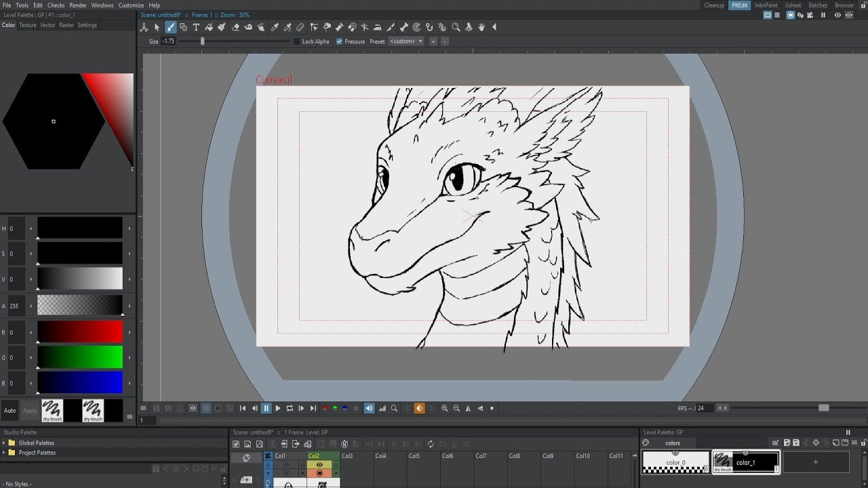This screenshot has height=488, width=868.
Task: Click the Size value input field
Action: [168, 41]
